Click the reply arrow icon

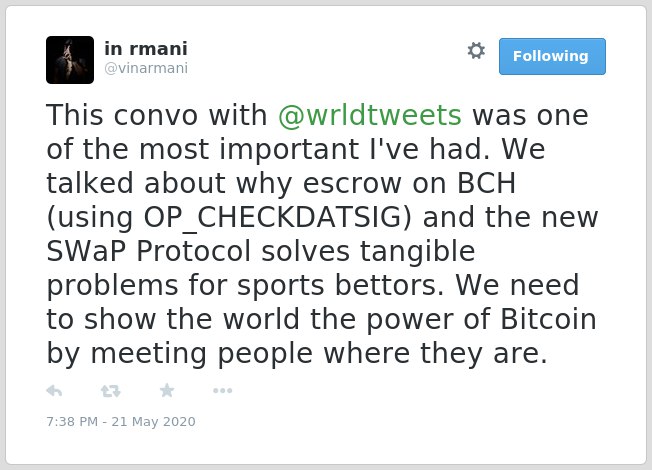point(54,391)
